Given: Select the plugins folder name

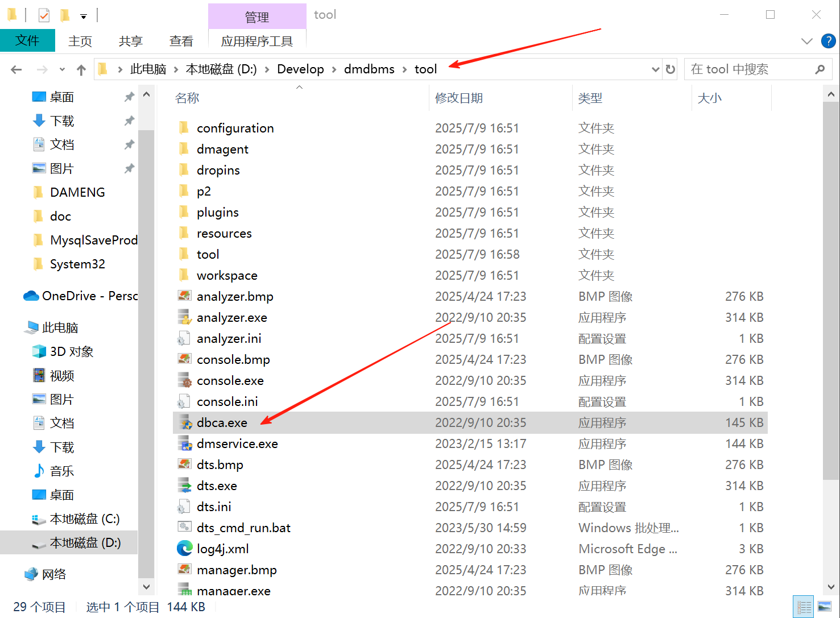Looking at the screenshot, I should [x=218, y=212].
